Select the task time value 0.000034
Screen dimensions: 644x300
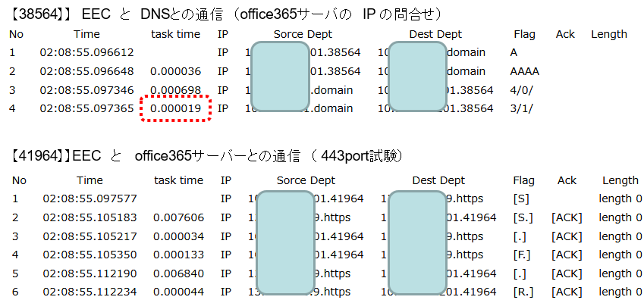pos(179,236)
